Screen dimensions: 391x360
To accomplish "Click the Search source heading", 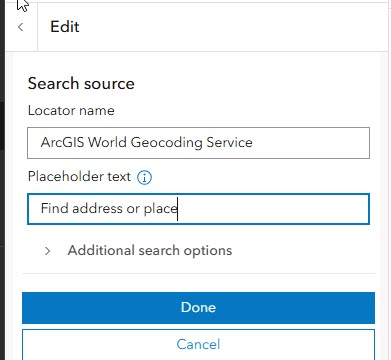I will tap(81, 83).
